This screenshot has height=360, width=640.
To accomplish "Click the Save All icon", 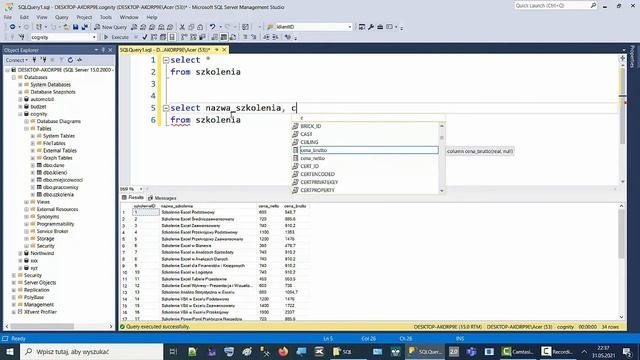I will 84,27.
